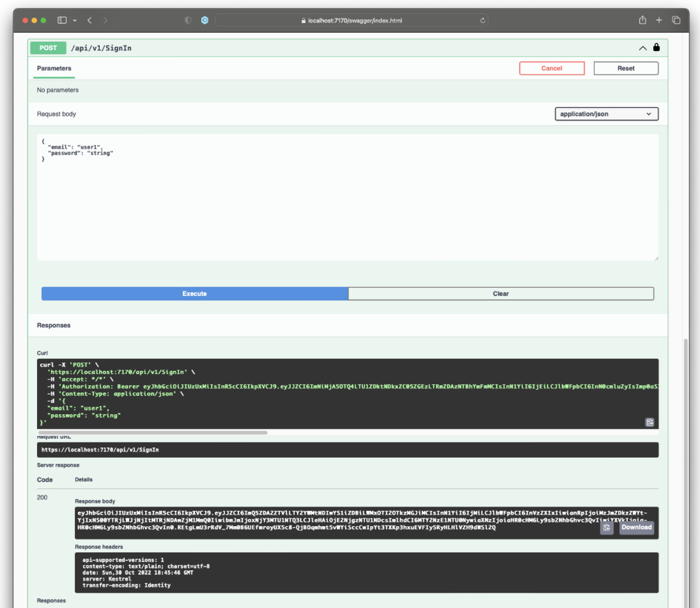Click the 200 response code
Screen dimensions: 700x608
coord(42,498)
